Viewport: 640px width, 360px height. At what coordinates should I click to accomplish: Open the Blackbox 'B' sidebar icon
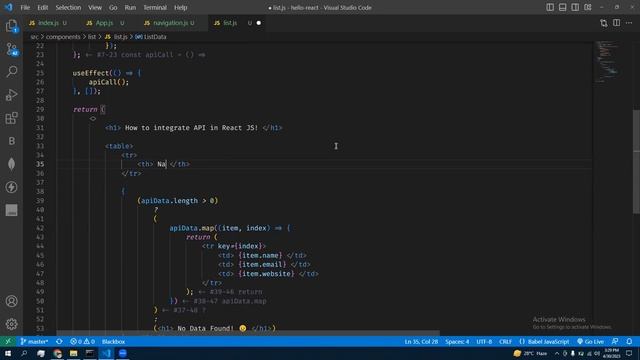pyautogui.click(x=11, y=141)
